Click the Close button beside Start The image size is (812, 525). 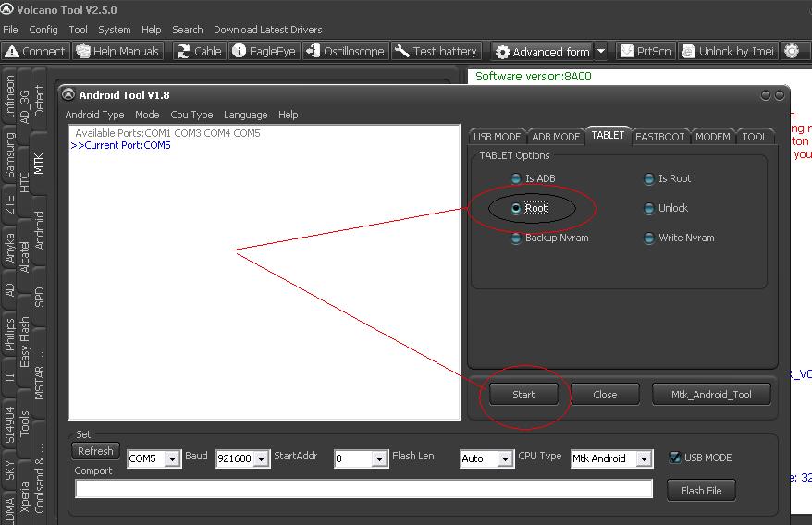click(x=605, y=395)
